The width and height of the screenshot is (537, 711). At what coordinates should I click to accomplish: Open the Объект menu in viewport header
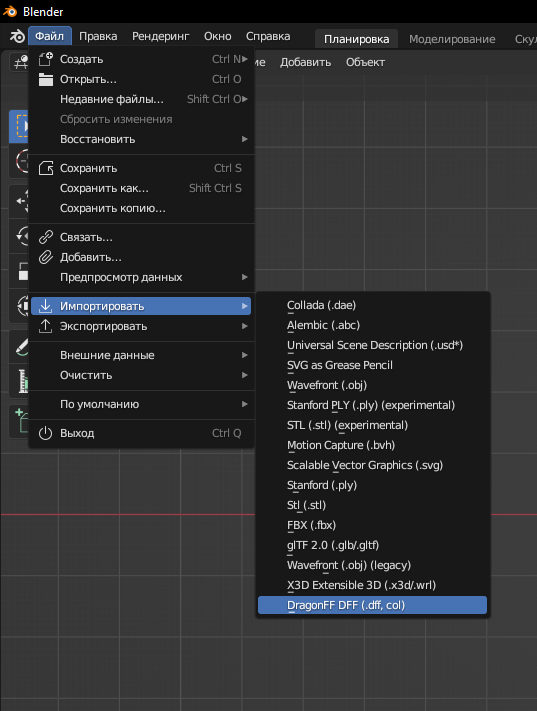[x=365, y=62]
